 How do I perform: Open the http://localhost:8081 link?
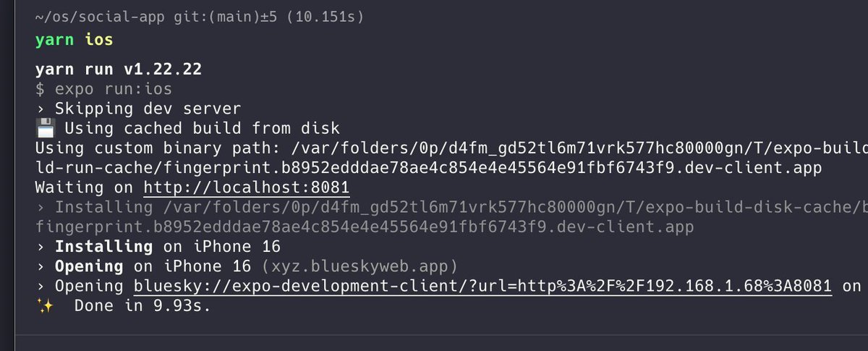pyautogui.click(x=247, y=188)
